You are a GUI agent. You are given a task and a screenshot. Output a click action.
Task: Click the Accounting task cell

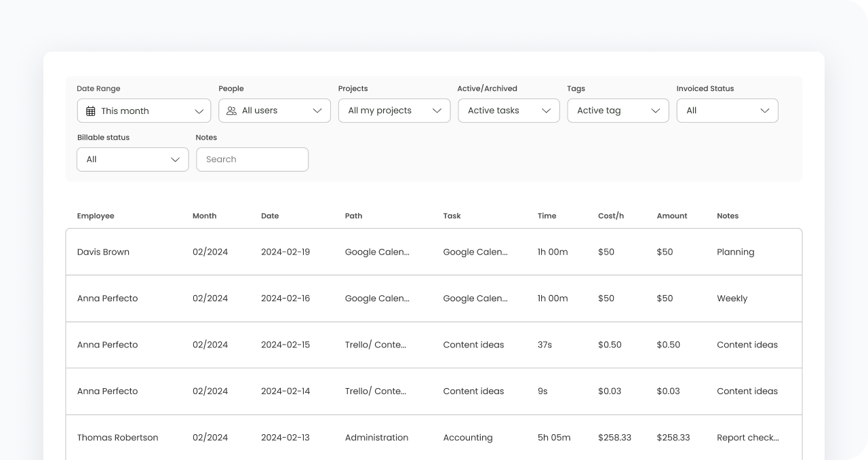468,438
